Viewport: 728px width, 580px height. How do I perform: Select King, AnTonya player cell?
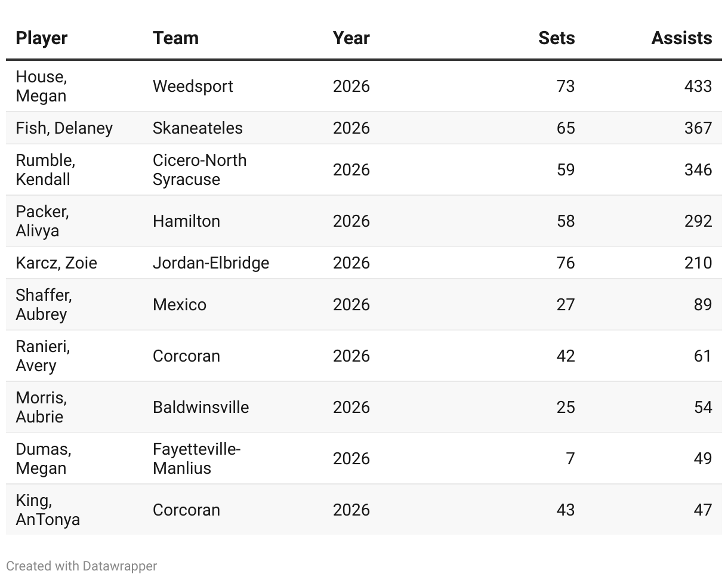[48, 510]
